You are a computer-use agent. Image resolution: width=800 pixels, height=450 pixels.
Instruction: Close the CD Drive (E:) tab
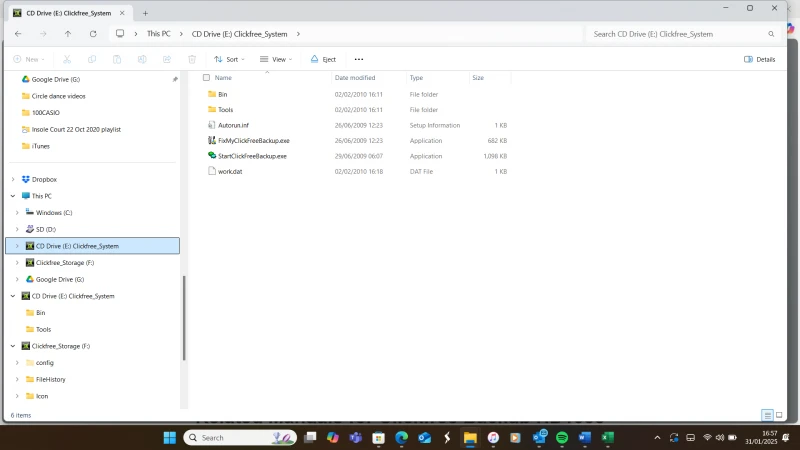coord(122,13)
